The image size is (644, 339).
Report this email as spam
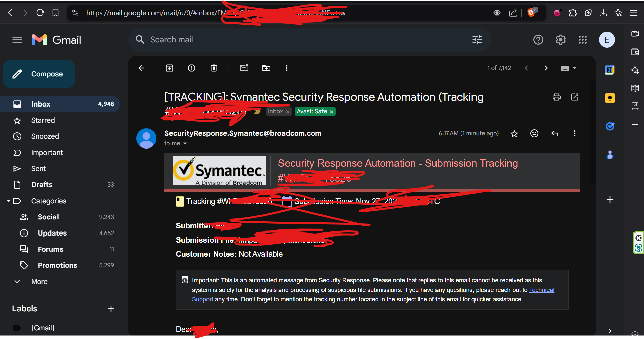click(192, 68)
